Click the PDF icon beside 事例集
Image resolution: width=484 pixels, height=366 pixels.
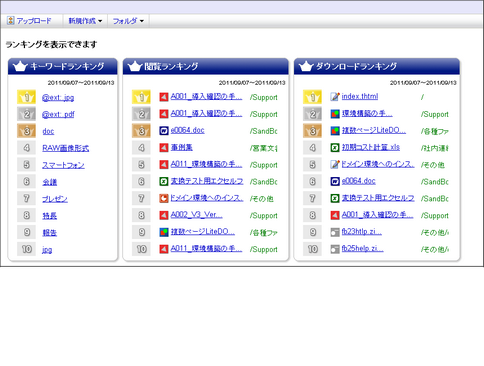coord(164,148)
